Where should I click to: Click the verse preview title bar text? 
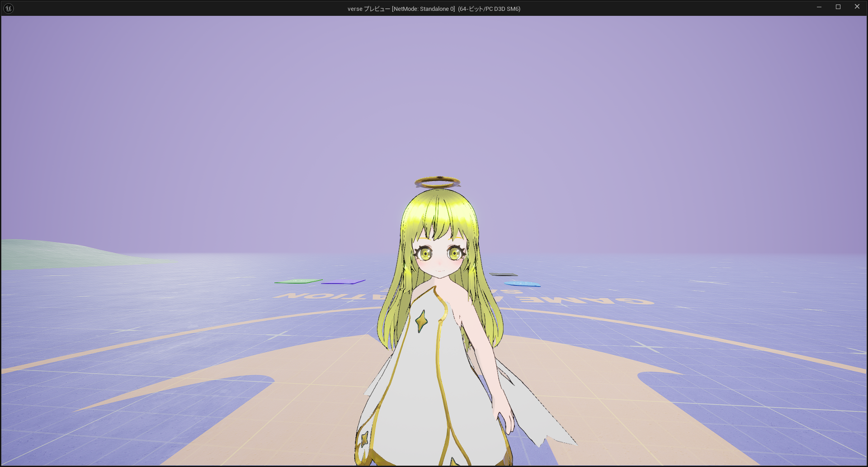(x=434, y=9)
